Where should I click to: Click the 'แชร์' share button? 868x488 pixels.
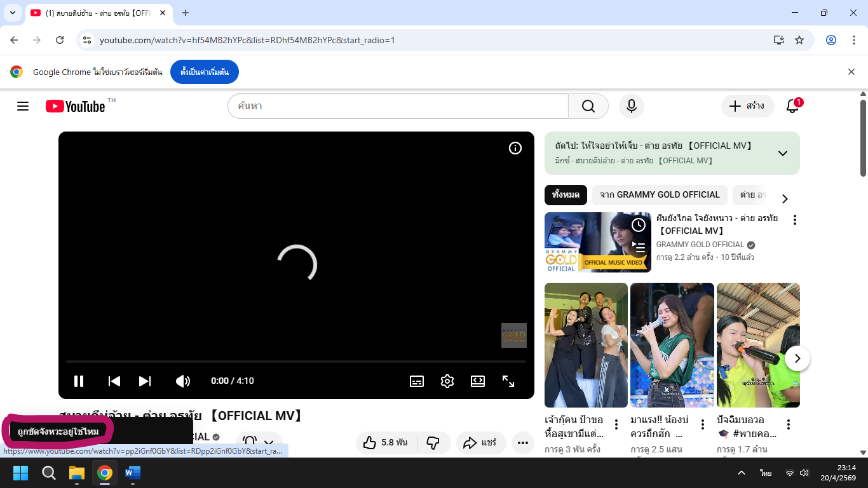pyautogui.click(x=480, y=443)
